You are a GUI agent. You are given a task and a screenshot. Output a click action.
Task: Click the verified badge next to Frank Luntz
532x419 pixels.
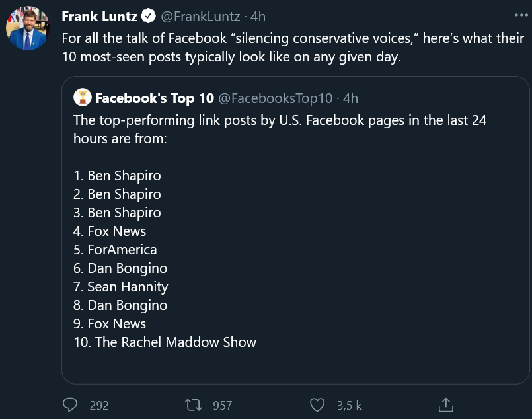pyautogui.click(x=149, y=17)
